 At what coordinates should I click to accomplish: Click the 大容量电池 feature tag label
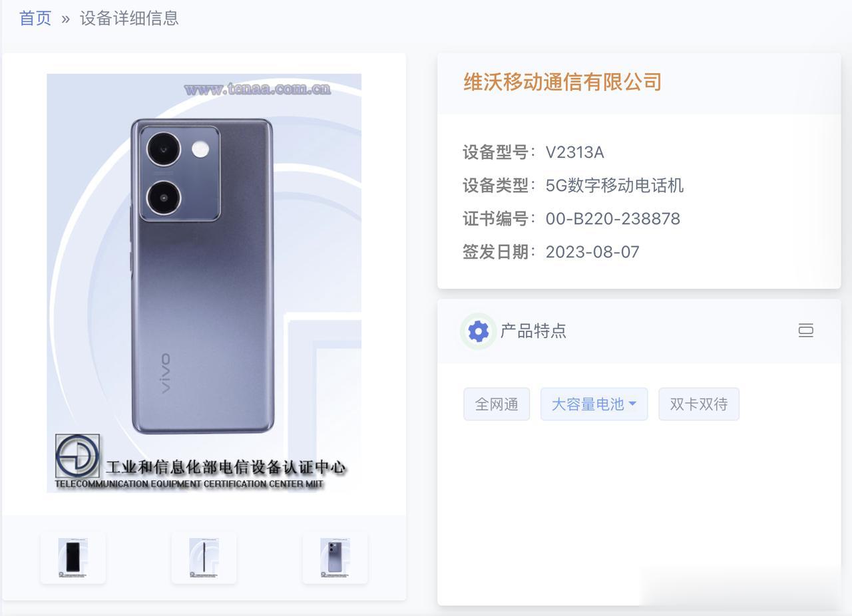pos(588,404)
